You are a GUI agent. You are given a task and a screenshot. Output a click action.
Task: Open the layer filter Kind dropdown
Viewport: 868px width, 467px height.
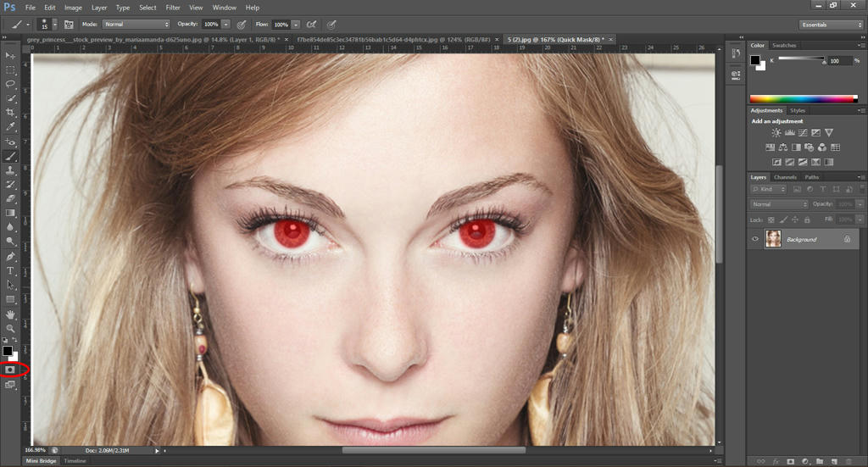[768, 189]
